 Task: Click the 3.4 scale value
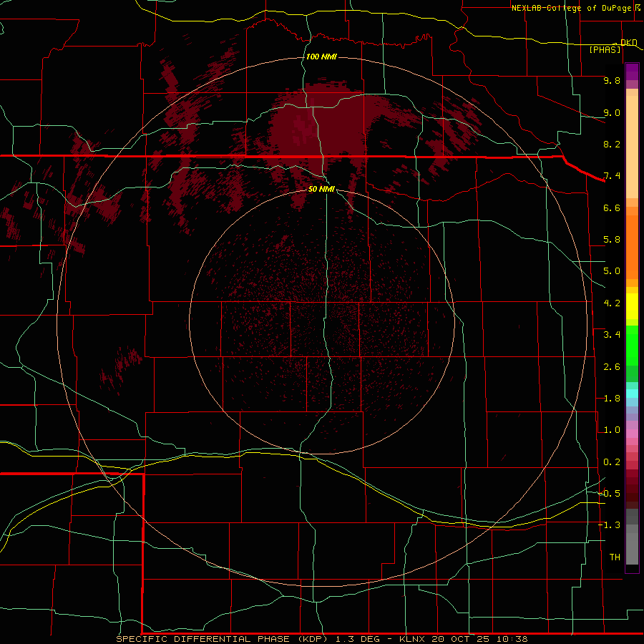[612, 335]
